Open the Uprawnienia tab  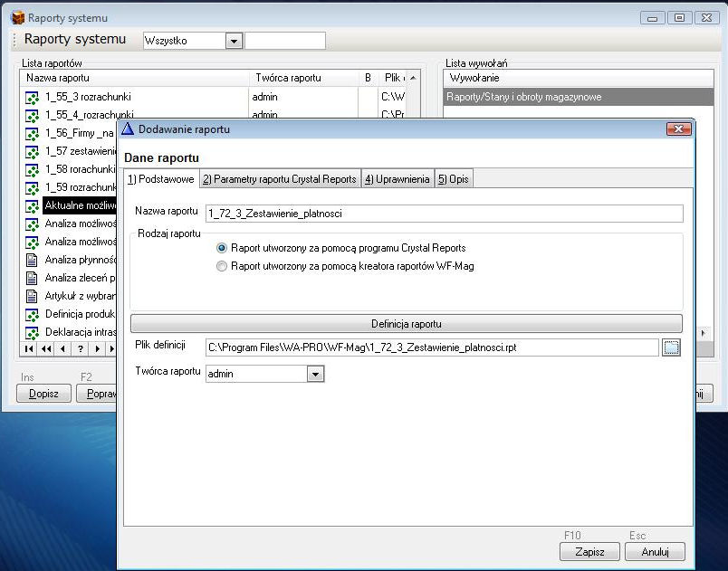point(398,179)
